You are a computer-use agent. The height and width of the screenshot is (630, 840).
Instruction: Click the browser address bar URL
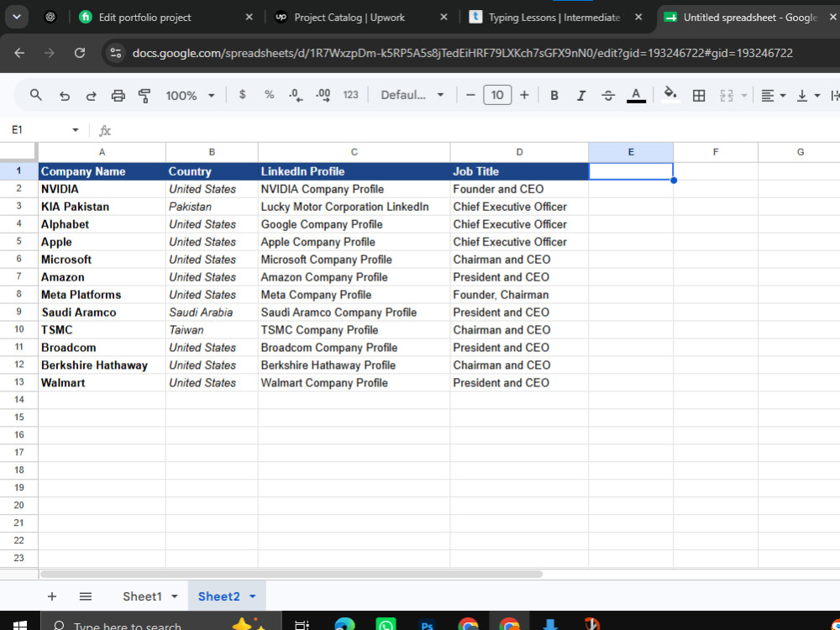pos(462,53)
